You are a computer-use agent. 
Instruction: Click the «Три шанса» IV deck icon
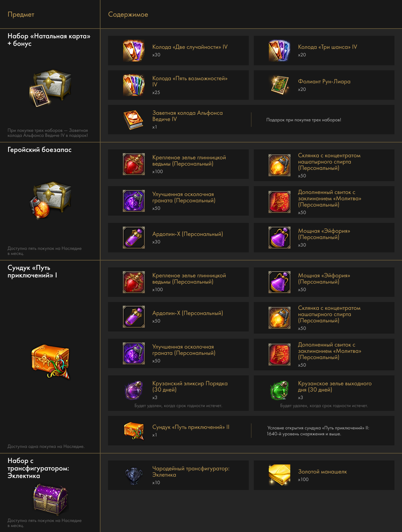[280, 51]
